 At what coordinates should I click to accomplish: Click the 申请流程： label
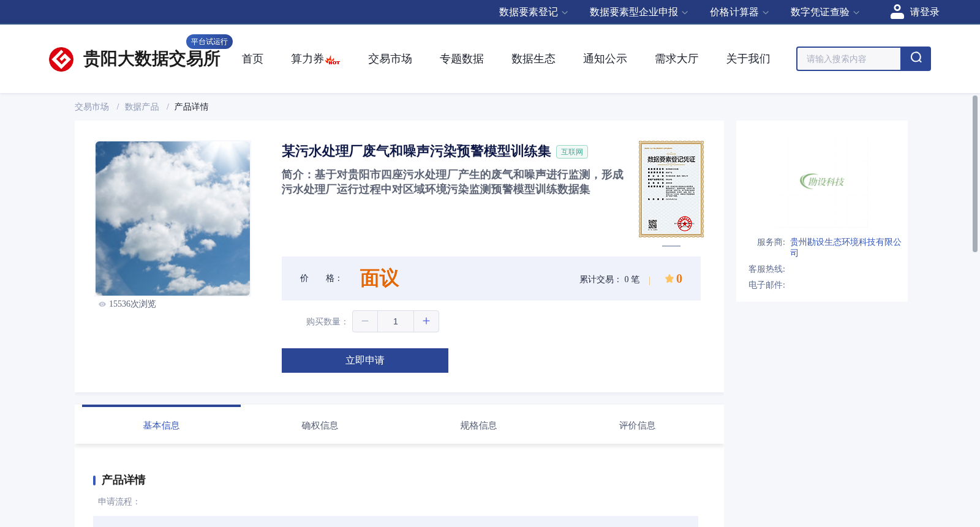click(x=119, y=502)
